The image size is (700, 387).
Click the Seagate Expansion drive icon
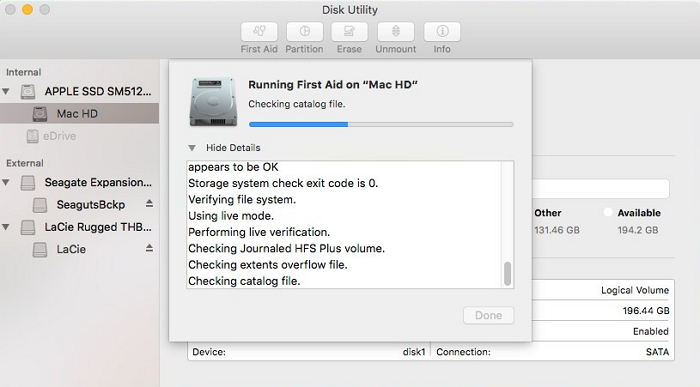click(28, 183)
